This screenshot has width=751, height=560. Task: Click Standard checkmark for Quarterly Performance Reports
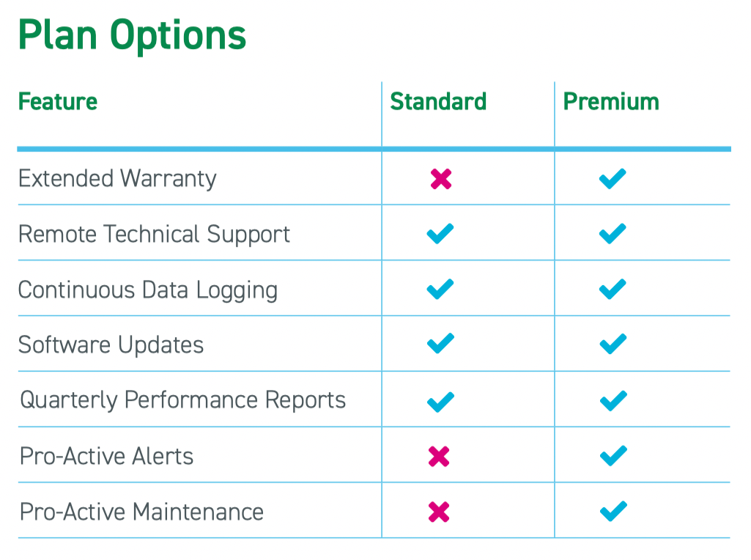(x=440, y=402)
